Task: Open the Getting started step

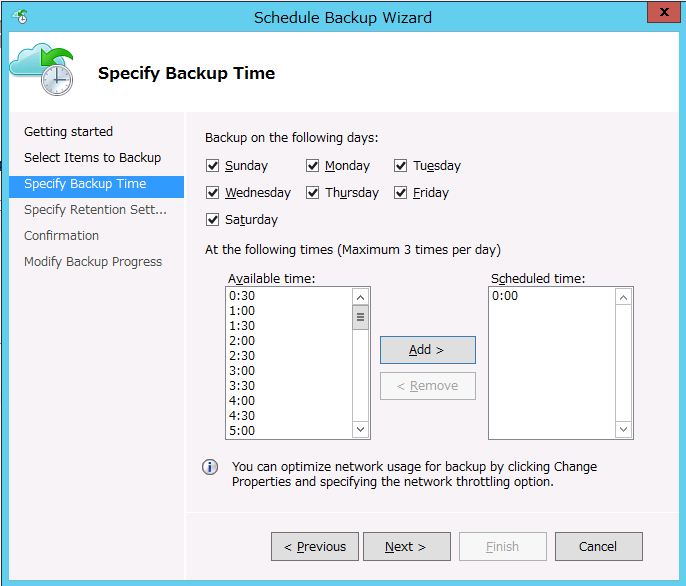Action: pos(68,132)
